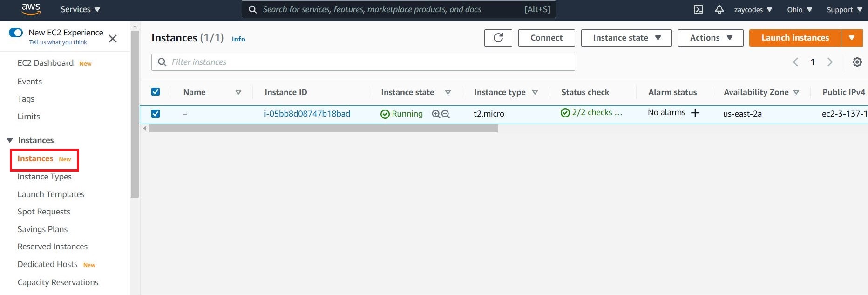Click the horizontal table scrollbar
Viewport: 868px width, 295px height.
pos(323,129)
